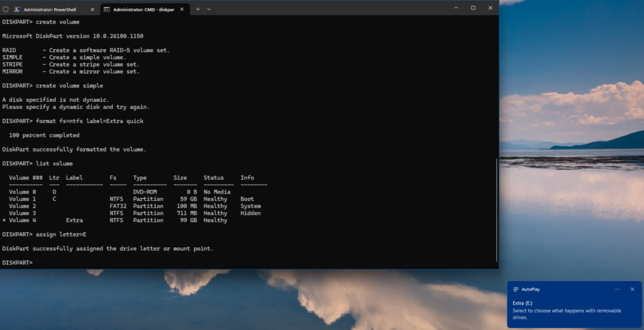Click the 'No Media' status cell
This screenshot has height=330, width=644.
point(217,192)
